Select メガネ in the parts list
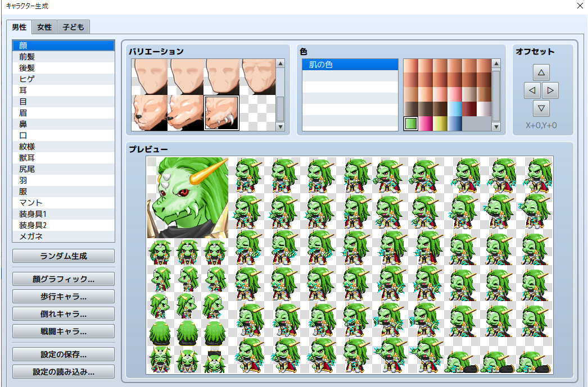The width and height of the screenshot is (588, 387). pyautogui.click(x=63, y=236)
